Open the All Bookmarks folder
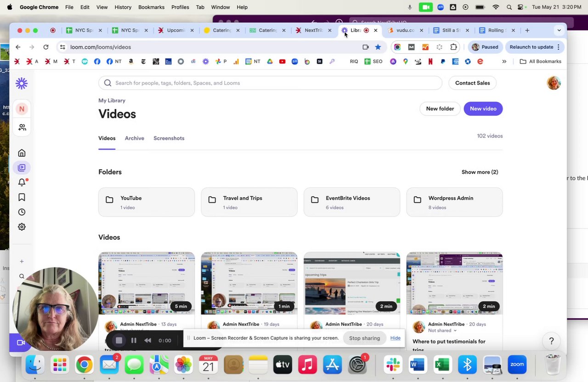Screen dimensions: 588x382 [540, 61]
